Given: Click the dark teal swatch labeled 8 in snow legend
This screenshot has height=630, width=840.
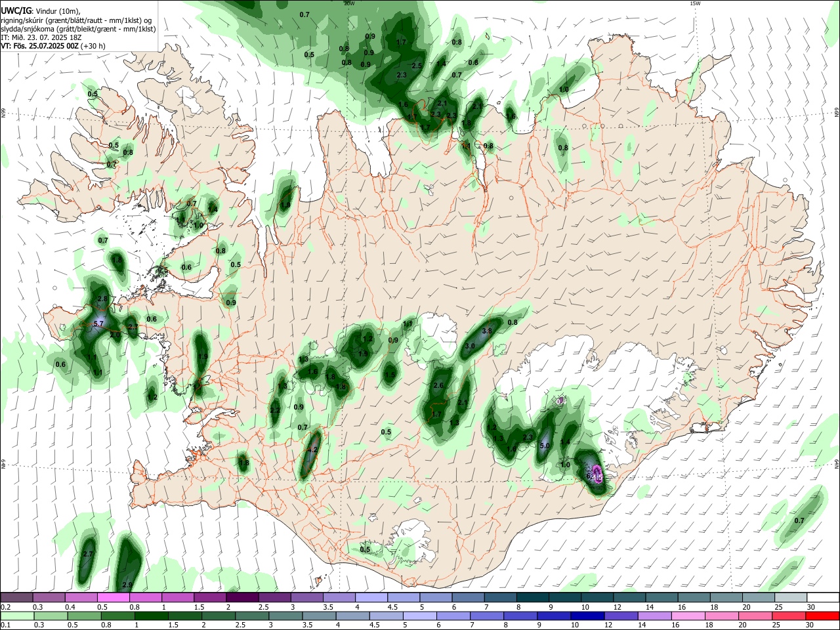Looking at the screenshot, I should point(532,597).
